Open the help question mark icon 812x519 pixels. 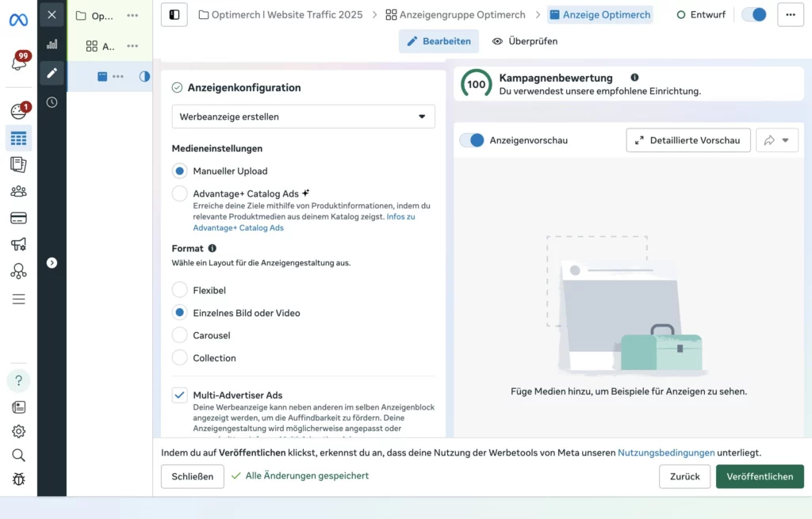[17, 380]
